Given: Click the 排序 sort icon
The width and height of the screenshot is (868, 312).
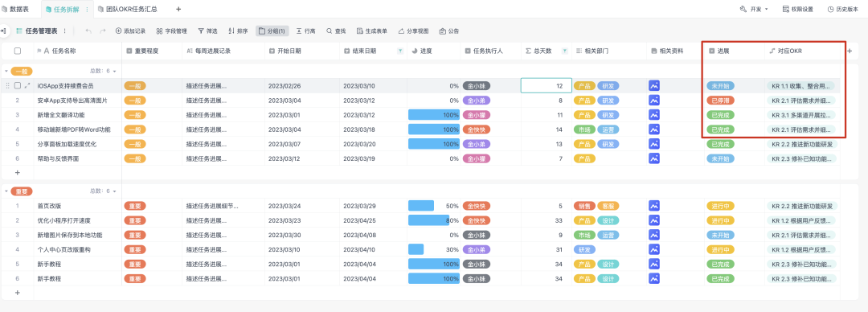Looking at the screenshot, I should (231, 31).
